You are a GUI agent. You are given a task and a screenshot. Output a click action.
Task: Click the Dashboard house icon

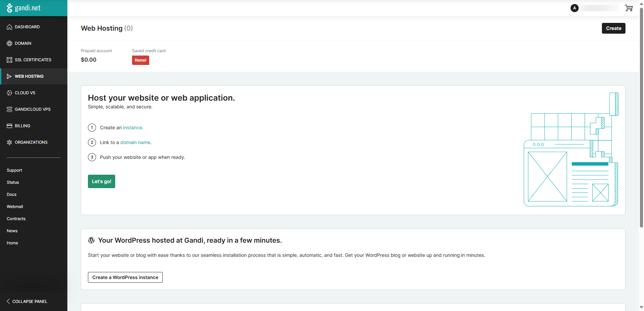[9, 27]
